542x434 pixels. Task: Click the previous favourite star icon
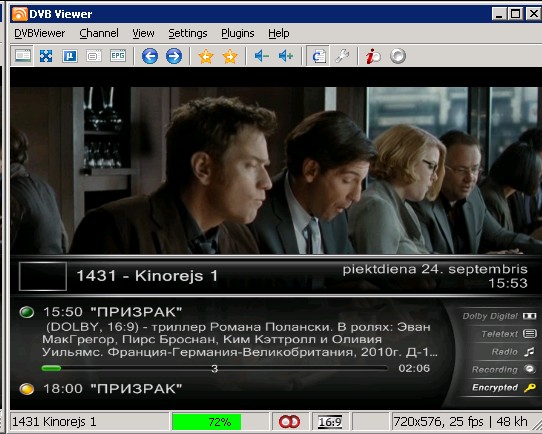click(x=206, y=56)
